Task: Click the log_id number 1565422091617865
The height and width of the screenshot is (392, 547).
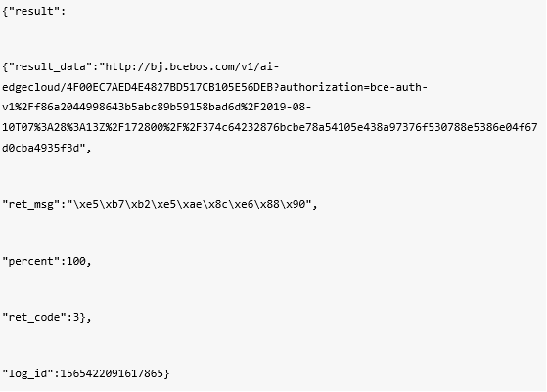Action: coord(112,373)
